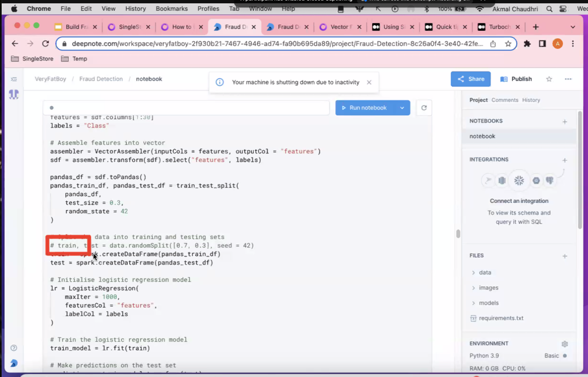Open the sidebar menu toggle icon
The image size is (588, 377).
[x=14, y=79]
